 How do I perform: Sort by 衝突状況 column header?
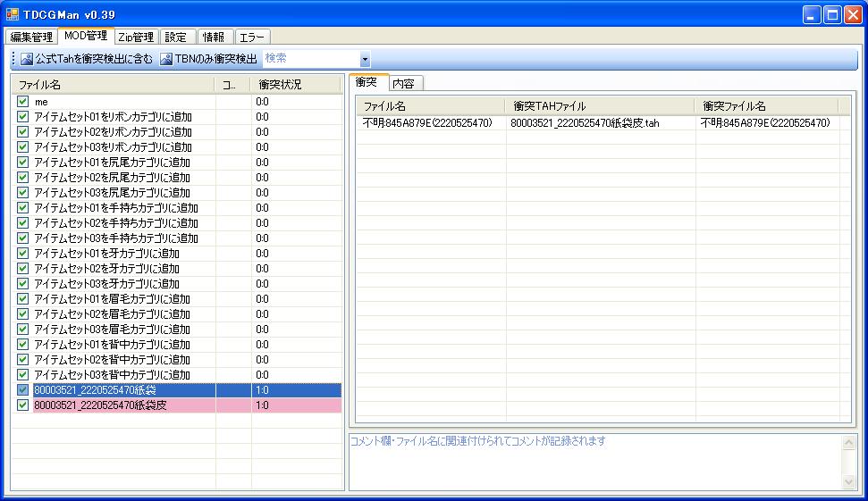coord(295,85)
